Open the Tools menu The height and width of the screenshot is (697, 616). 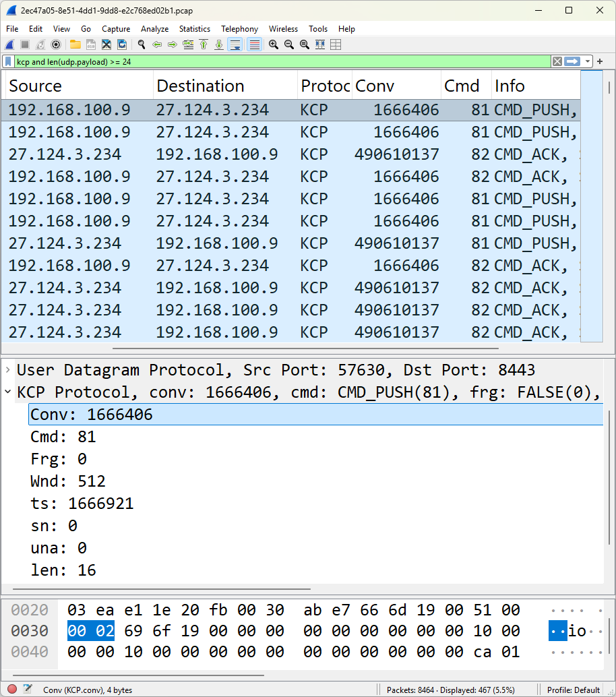tap(318, 29)
